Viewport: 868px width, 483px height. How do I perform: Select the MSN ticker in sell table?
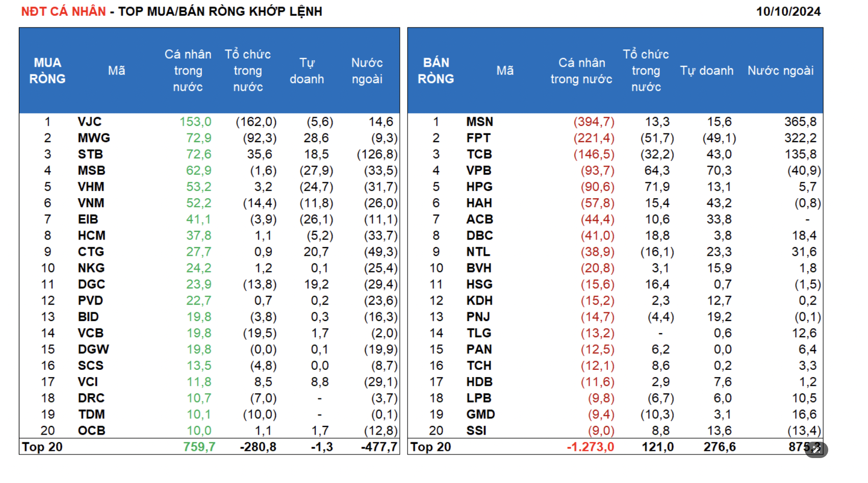(479, 122)
